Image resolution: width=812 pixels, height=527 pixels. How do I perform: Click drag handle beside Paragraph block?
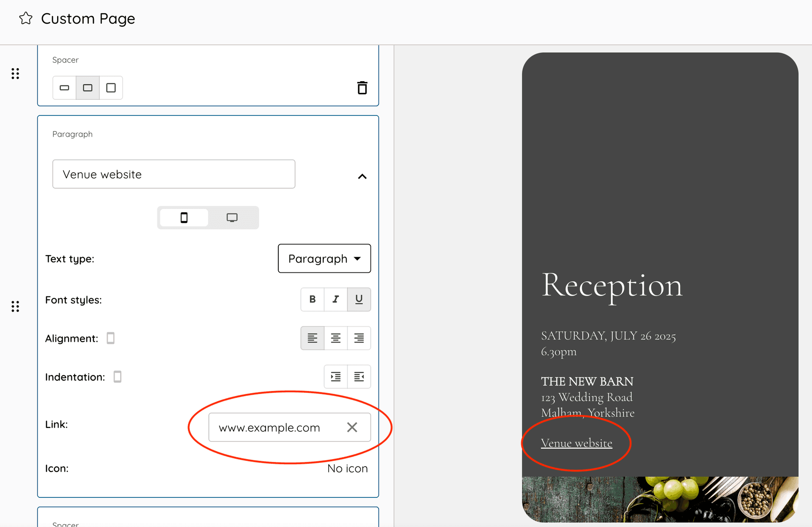tap(15, 306)
